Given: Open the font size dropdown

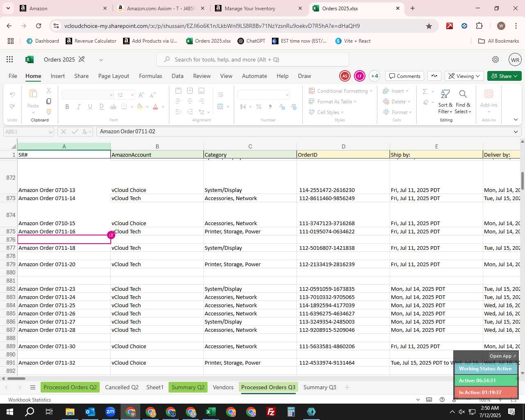Looking at the screenshot, I should [x=132, y=95].
